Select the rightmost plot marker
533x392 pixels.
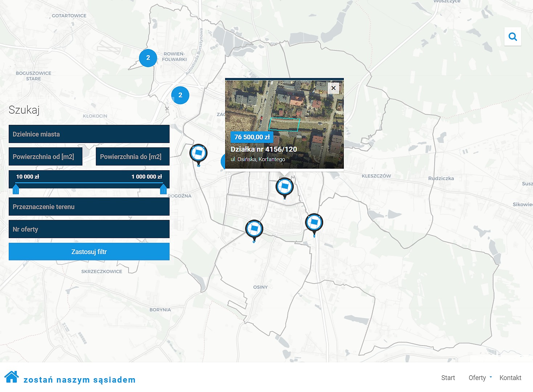314,223
